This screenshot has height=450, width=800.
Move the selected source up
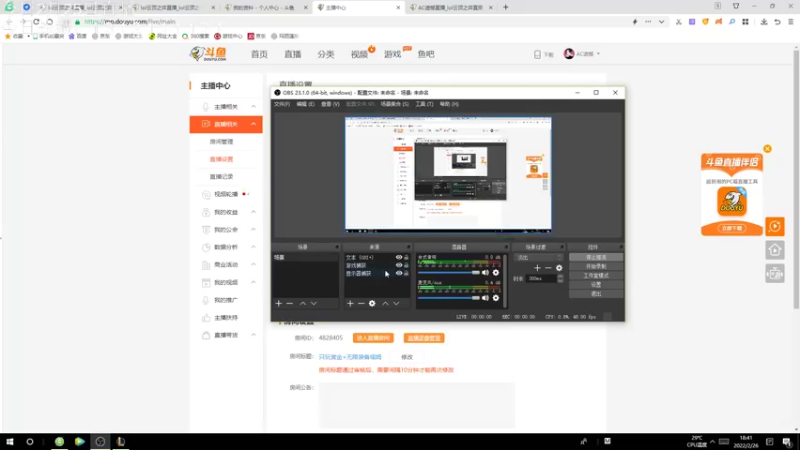pos(385,304)
